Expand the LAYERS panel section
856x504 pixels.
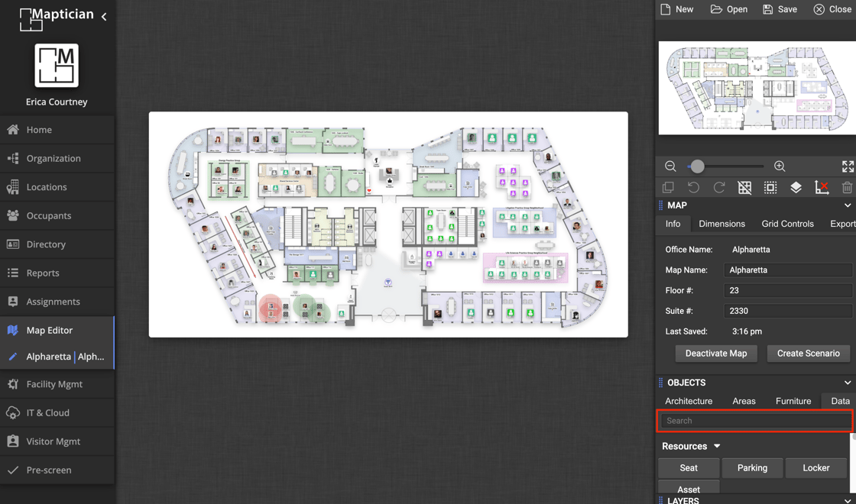(x=847, y=500)
